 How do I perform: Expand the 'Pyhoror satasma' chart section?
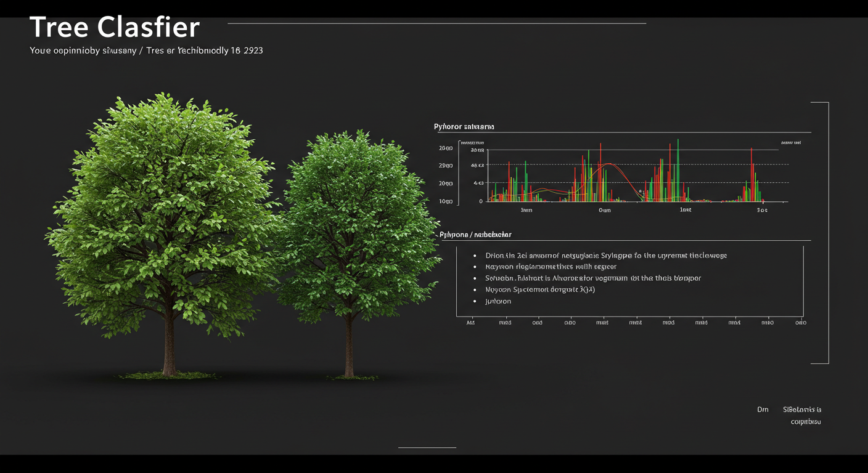[x=464, y=126]
